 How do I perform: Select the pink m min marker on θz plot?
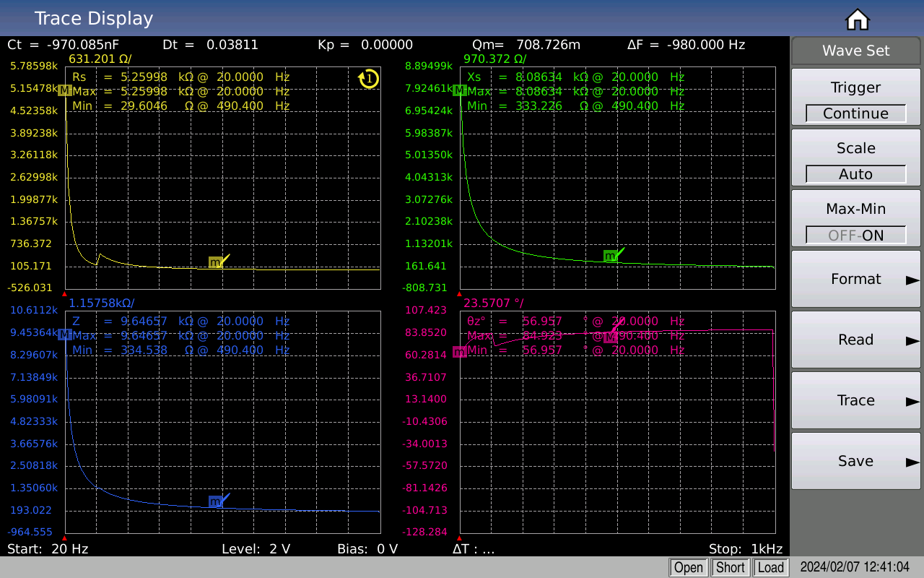459,352
